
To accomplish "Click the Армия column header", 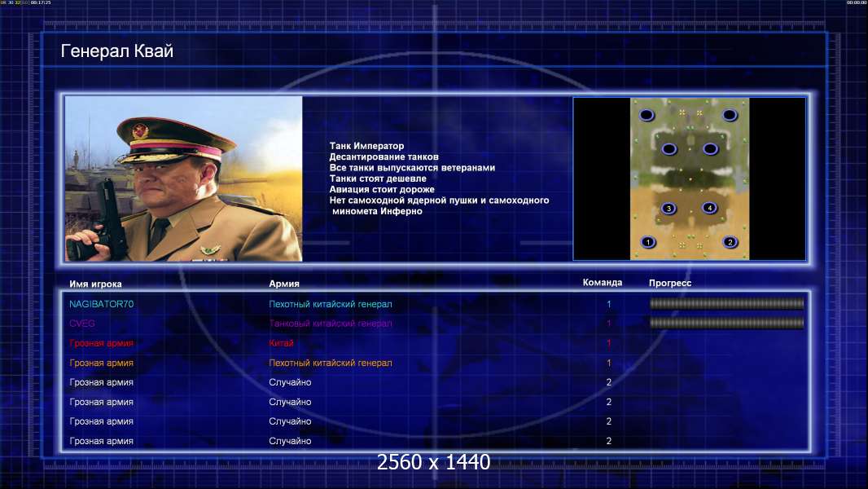I will coord(284,284).
